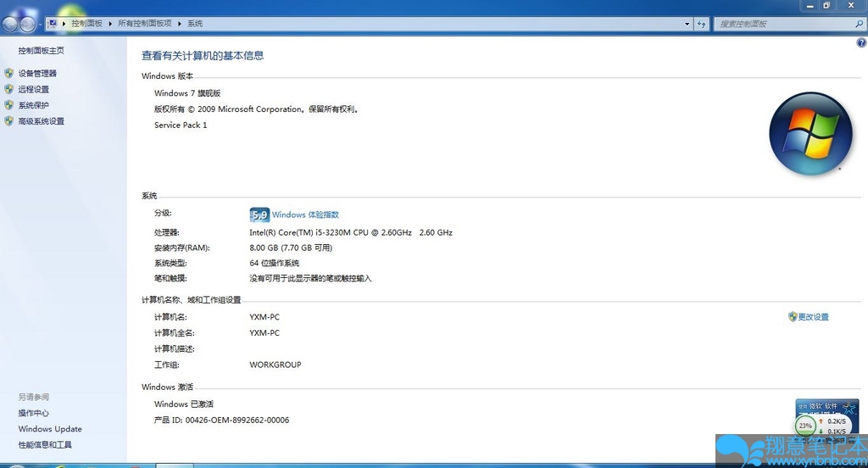Select 系统 breadcrumb segment
This screenshot has width=868, height=468.
[x=195, y=24]
